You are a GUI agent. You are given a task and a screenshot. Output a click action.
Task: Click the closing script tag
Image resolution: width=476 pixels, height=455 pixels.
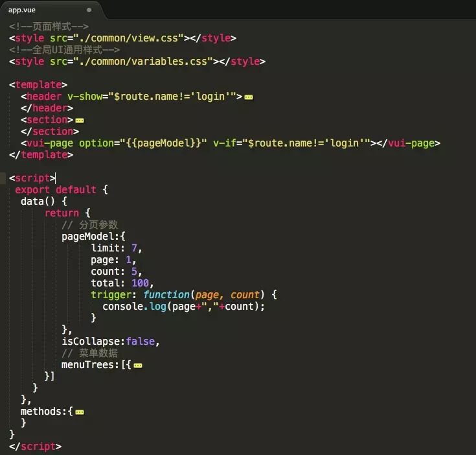tap(35, 447)
